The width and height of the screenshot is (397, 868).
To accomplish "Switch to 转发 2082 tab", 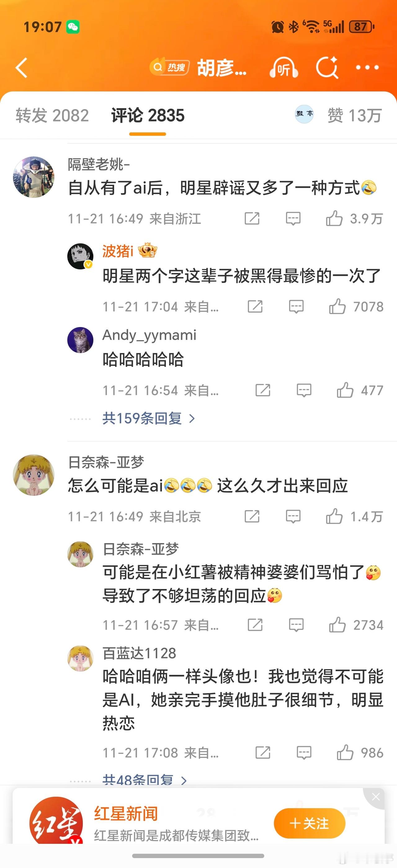I will 52,115.
